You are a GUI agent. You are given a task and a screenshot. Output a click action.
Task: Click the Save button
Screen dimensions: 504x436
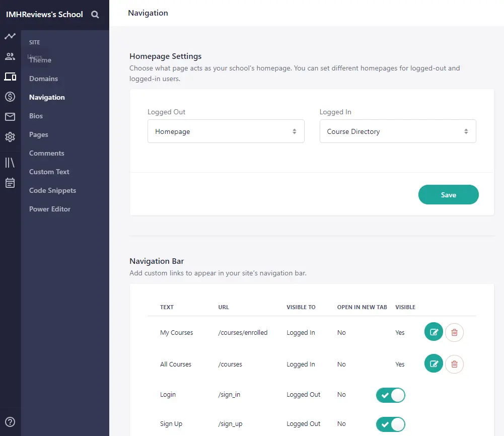(448, 195)
